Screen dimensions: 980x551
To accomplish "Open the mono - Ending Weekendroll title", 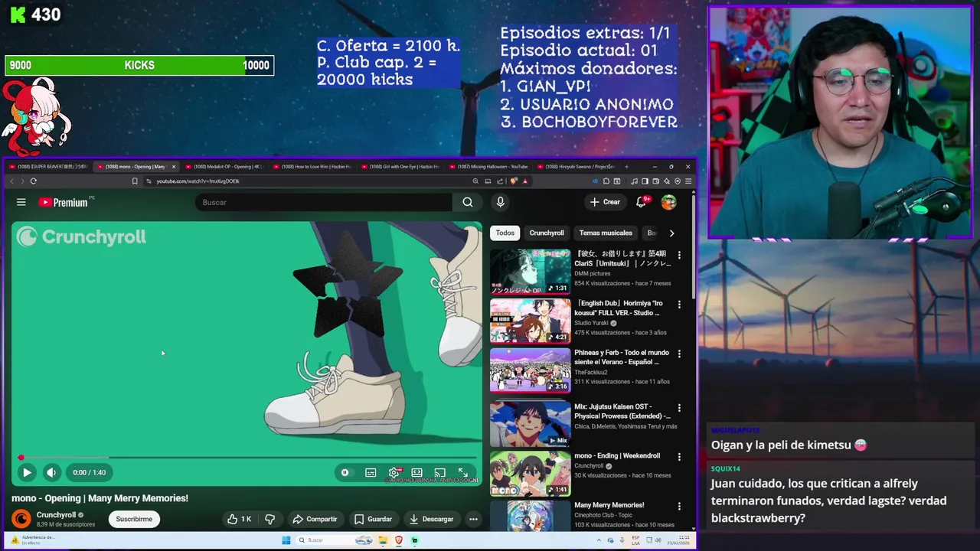I will point(617,455).
